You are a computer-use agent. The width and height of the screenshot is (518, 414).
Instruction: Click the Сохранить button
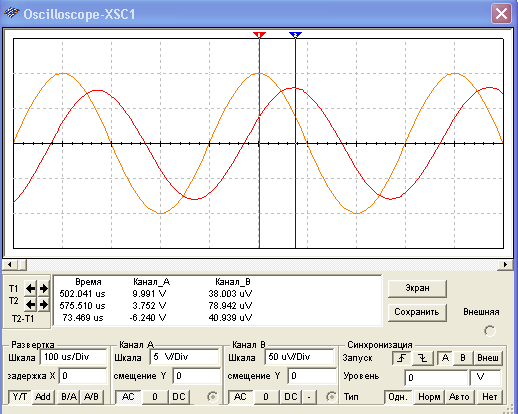(x=417, y=312)
